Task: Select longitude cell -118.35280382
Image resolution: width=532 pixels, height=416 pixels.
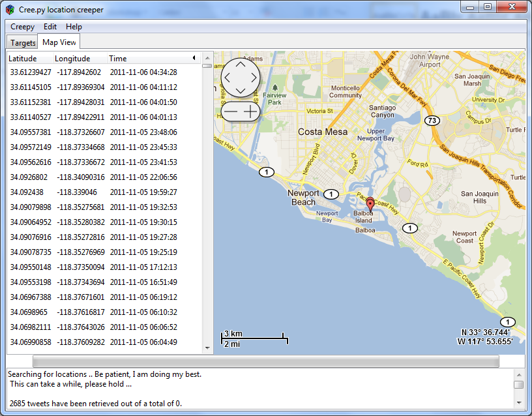Action: coord(81,222)
